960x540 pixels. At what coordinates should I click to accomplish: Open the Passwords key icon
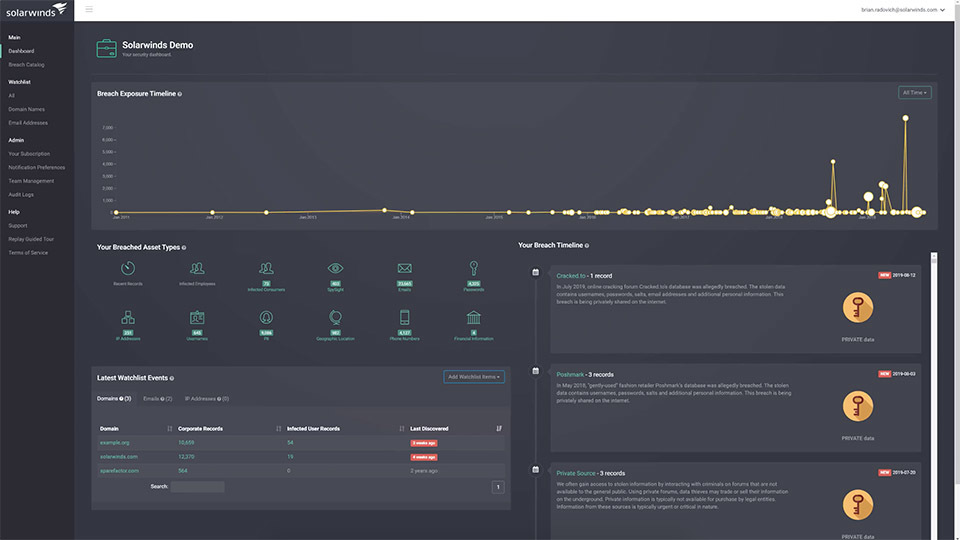(473, 268)
